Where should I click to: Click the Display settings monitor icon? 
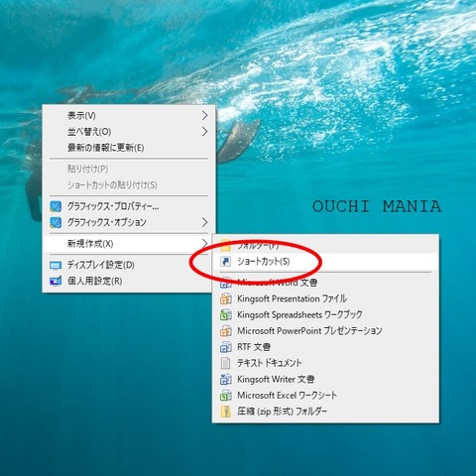(x=56, y=265)
